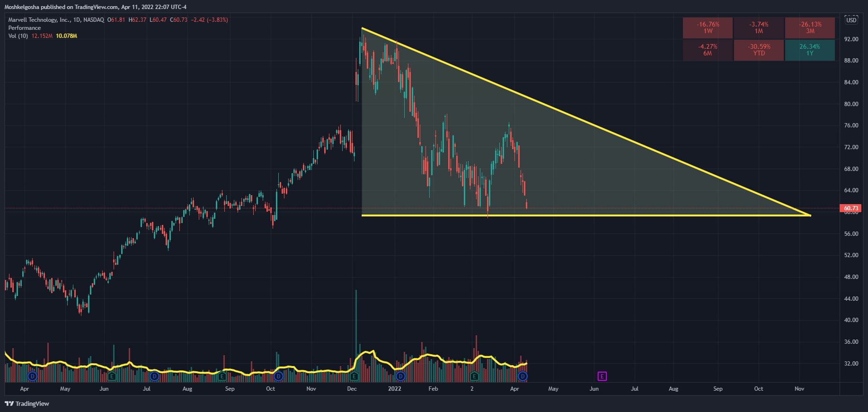Click the 44.00 price axis label
This screenshot has width=868, height=412.
851,299
